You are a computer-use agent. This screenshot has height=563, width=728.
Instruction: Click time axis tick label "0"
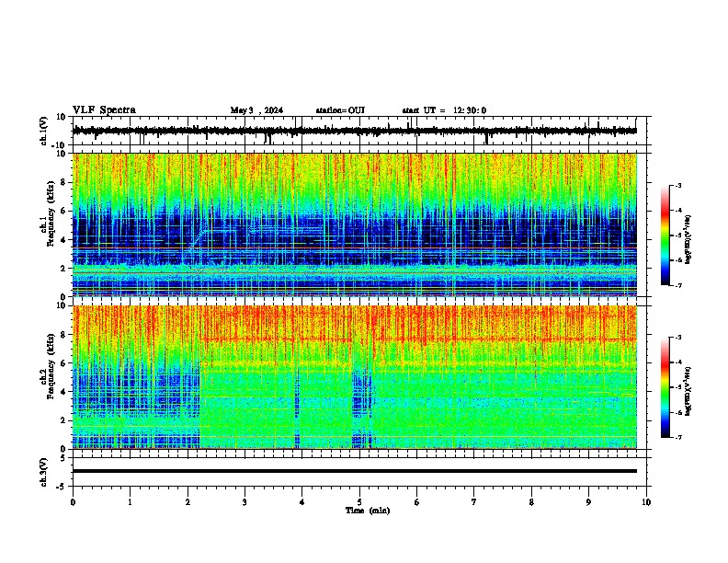[x=73, y=502]
